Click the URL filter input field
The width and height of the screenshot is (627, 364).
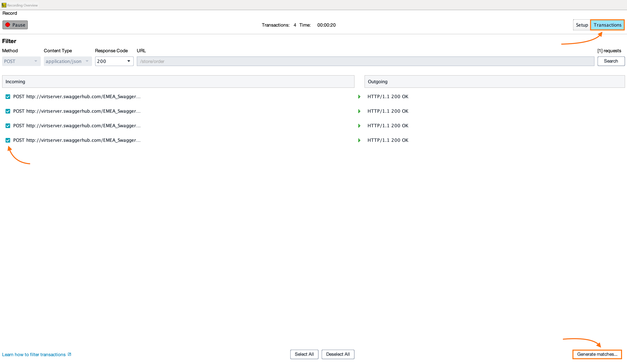tap(365, 61)
